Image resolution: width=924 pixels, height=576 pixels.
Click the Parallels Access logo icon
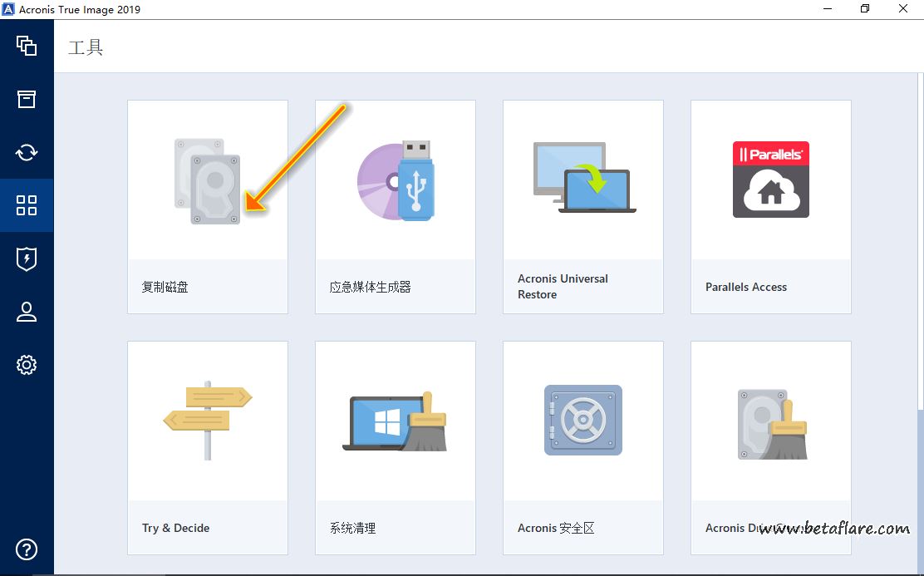771,180
